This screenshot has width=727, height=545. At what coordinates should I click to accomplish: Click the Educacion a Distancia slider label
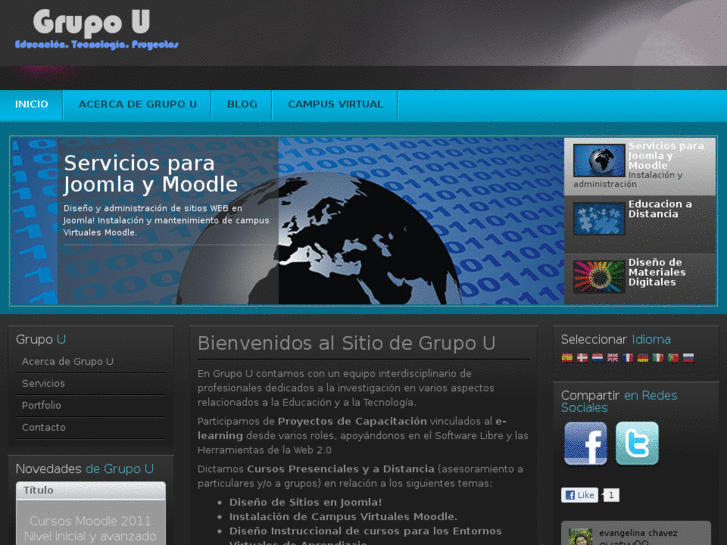[x=660, y=209]
